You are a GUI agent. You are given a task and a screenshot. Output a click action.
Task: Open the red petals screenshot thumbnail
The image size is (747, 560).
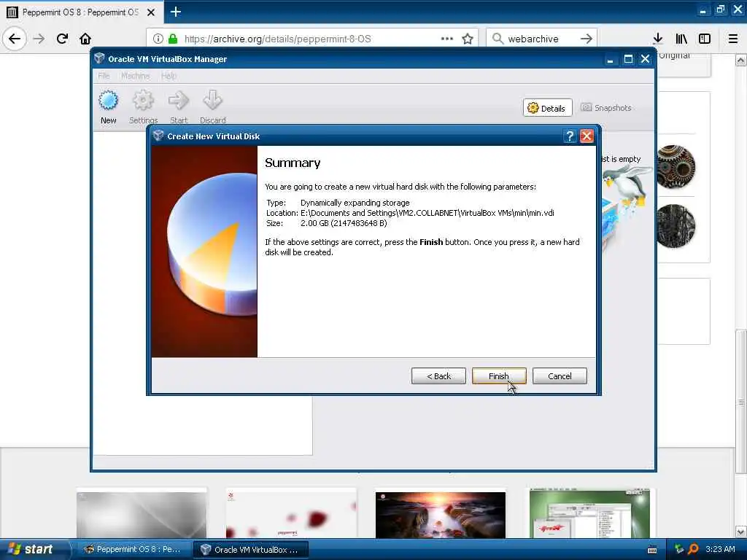[x=291, y=514]
